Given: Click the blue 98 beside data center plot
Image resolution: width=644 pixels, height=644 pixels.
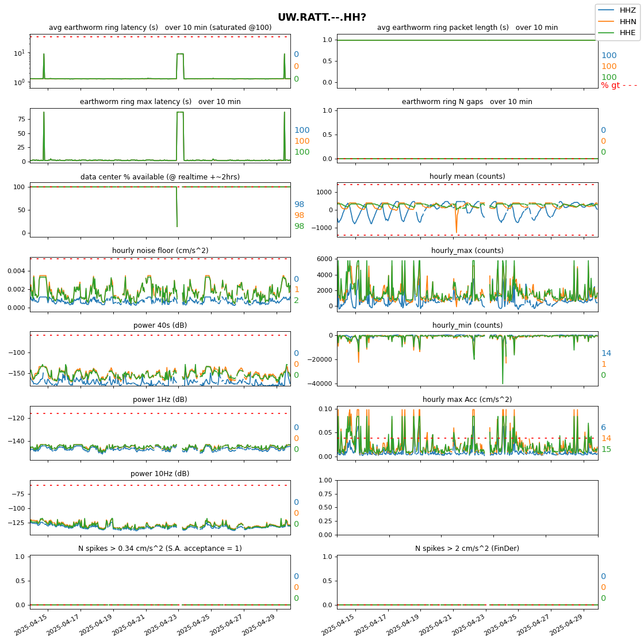Looking at the screenshot, I should (300, 204).
